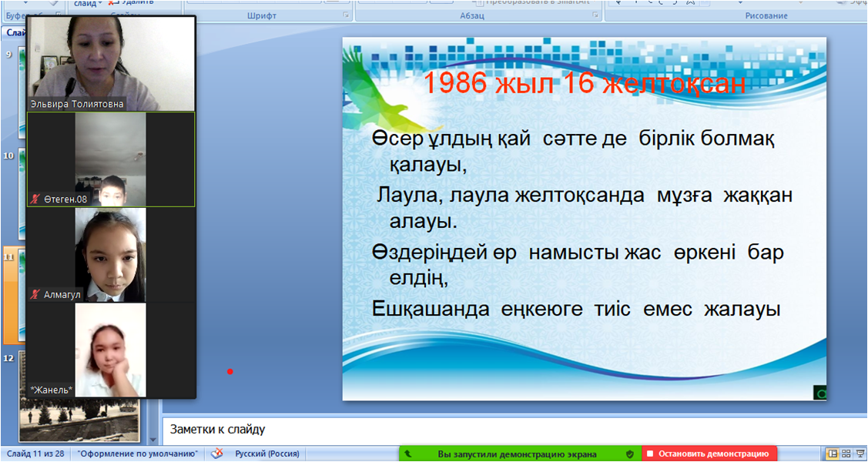Click the Stop screen sharing button
Screen dimensions: 868x462
[710, 454]
